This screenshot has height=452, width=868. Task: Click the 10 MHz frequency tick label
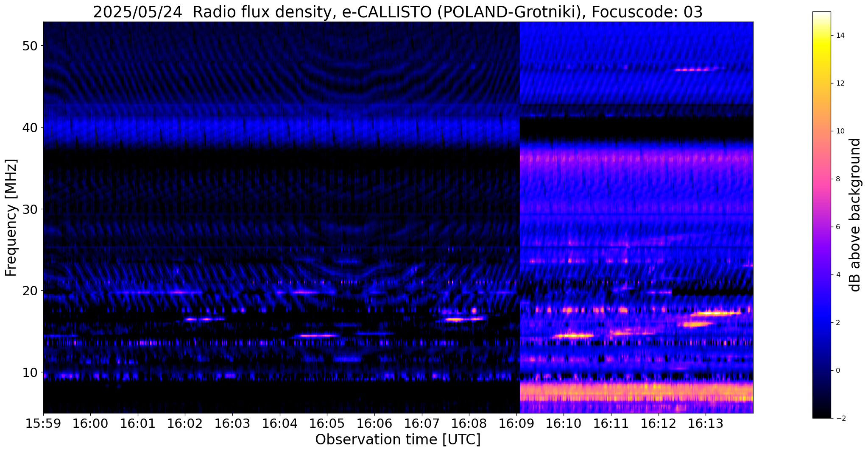[30, 372]
